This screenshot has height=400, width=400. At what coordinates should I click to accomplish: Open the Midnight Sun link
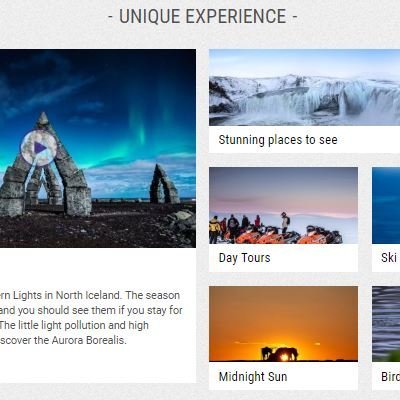(x=253, y=376)
